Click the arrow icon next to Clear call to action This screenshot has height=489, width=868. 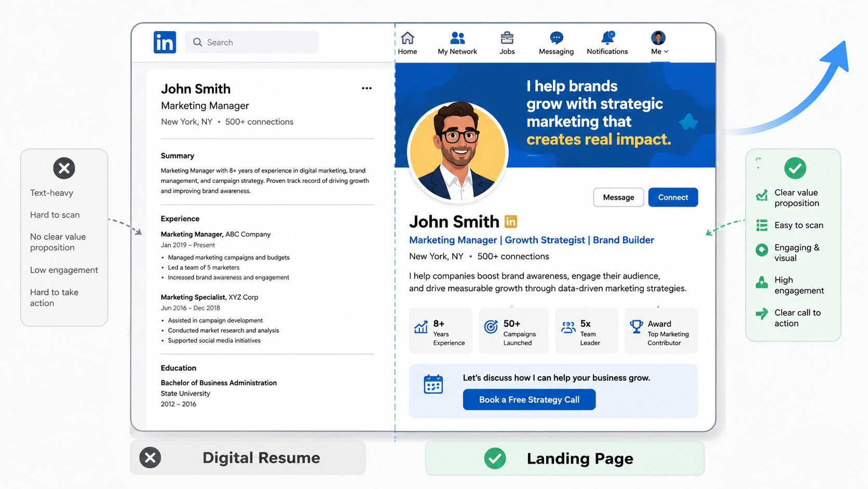(x=762, y=313)
